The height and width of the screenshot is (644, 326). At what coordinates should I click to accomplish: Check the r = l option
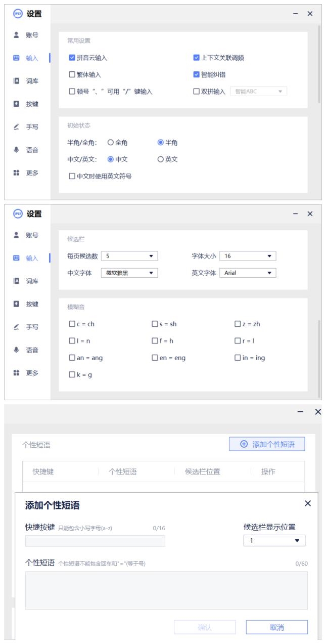point(238,340)
